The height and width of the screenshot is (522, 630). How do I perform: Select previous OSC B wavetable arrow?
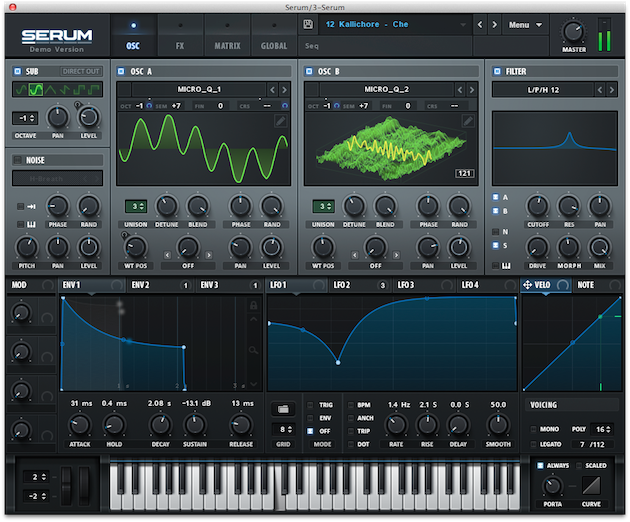(x=460, y=90)
